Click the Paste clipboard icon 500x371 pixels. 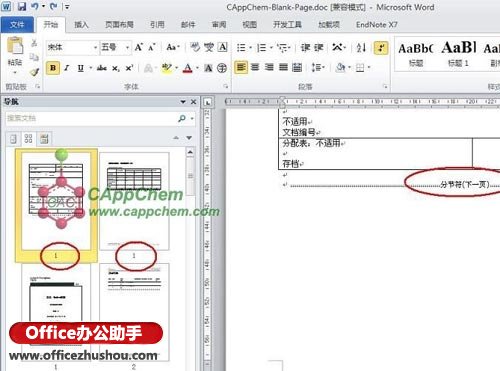(15, 46)
